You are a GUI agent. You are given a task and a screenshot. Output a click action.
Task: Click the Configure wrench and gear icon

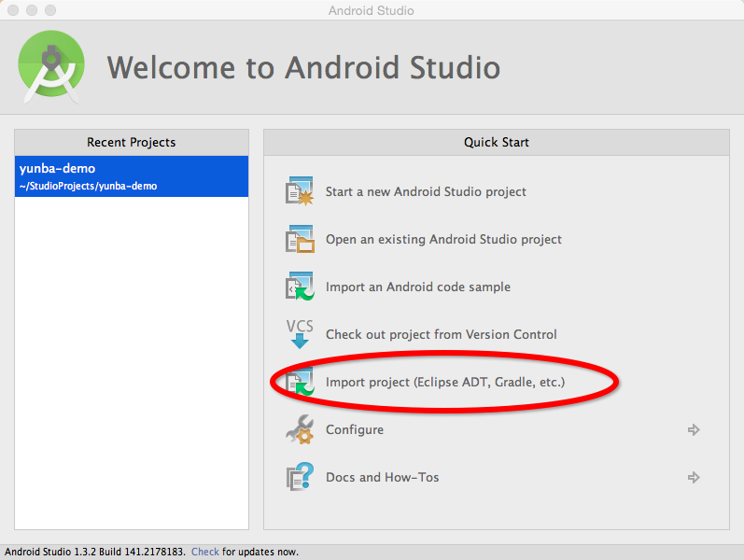[x=300, y=429]
